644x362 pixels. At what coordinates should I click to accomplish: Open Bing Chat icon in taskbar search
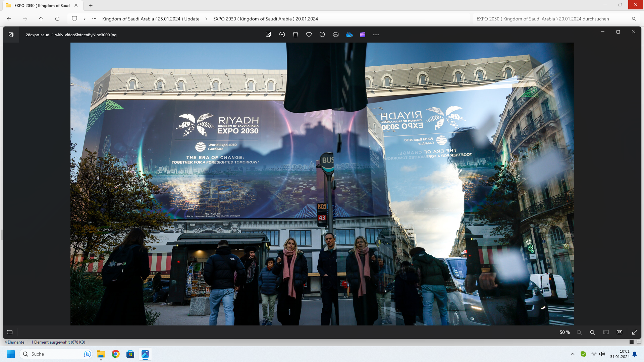pyautogui.click(x=87, y=354)
